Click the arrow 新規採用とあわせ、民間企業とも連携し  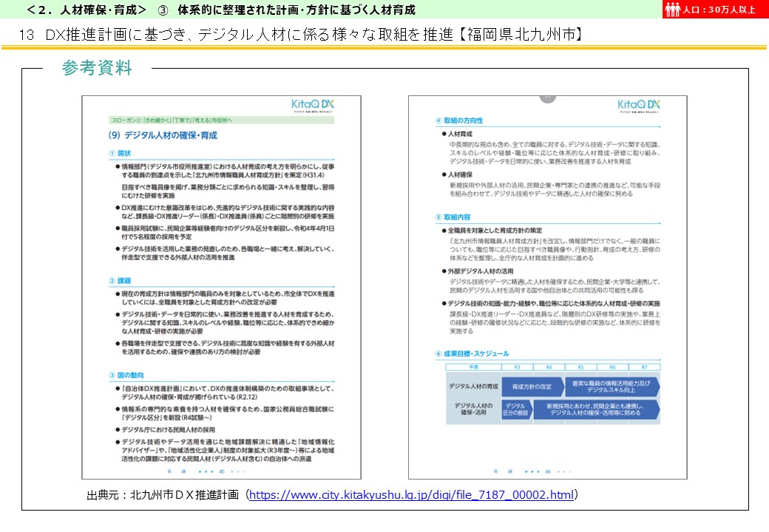tap(596, 409)
